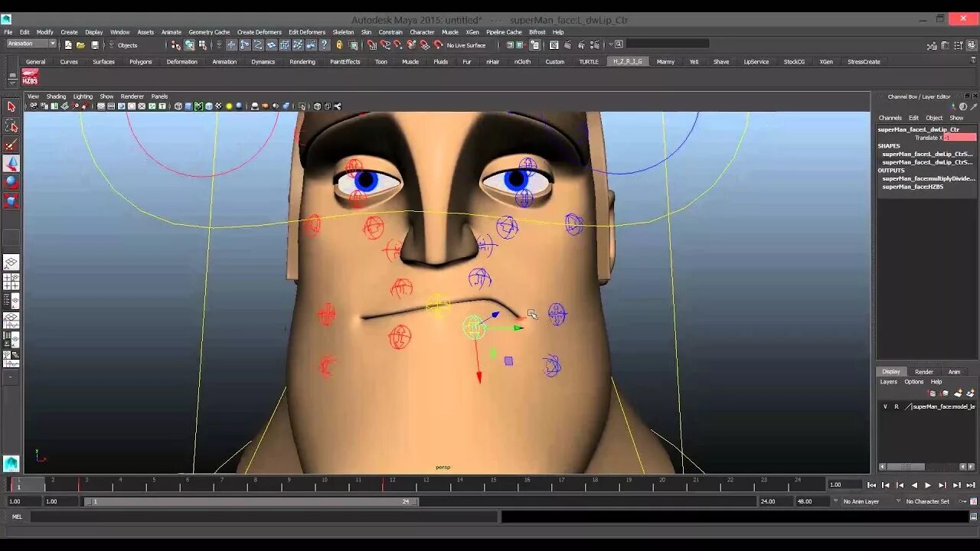Toggle the lock selection padlock icon
Viewport: 980px width, 551px height.
coord(339,45)
